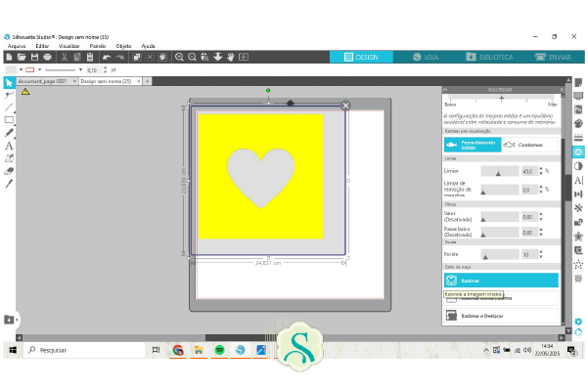Click the Windows Pesquisar search box
588x391 pixels.
click(84, 350)
